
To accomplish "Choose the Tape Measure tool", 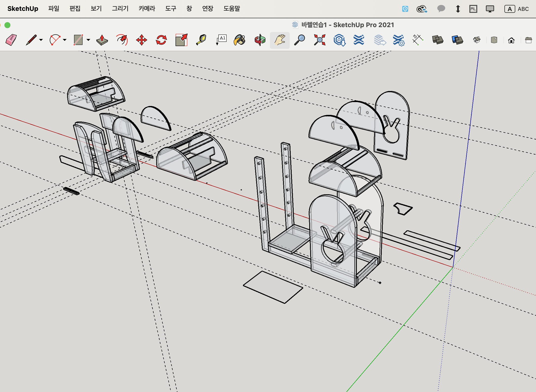I will [201, 40].
